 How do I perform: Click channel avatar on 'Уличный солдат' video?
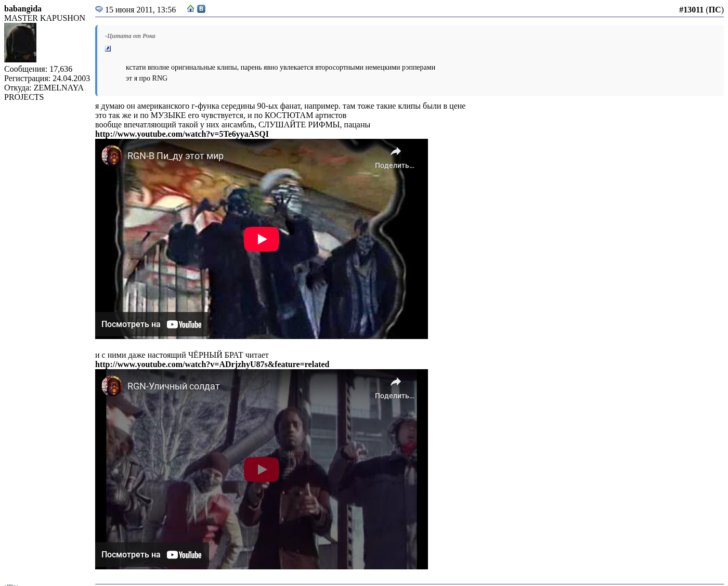(111, 386)
